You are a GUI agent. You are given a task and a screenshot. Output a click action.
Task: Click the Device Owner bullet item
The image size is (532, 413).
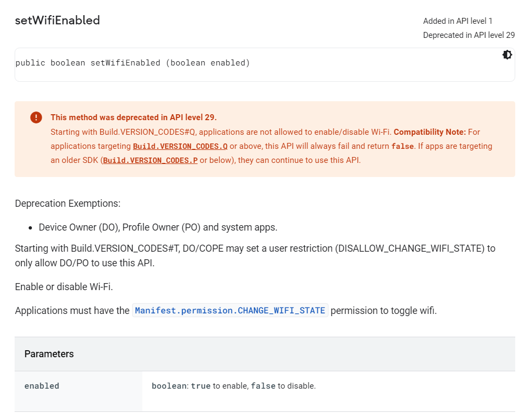(158, 227)
